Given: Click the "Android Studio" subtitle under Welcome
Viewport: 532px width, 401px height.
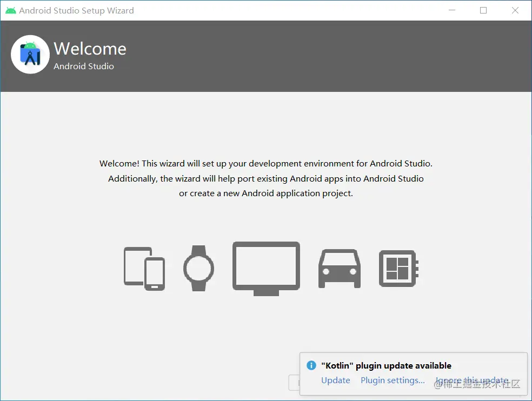Looking at the screenshot, I should coord(84,66).
